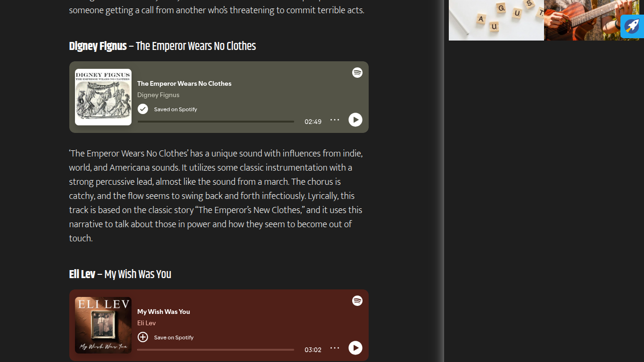This screenshot has height=362, width=644.
Task: Open Spotify logo on Digney Fignus player
Action: 357,73
